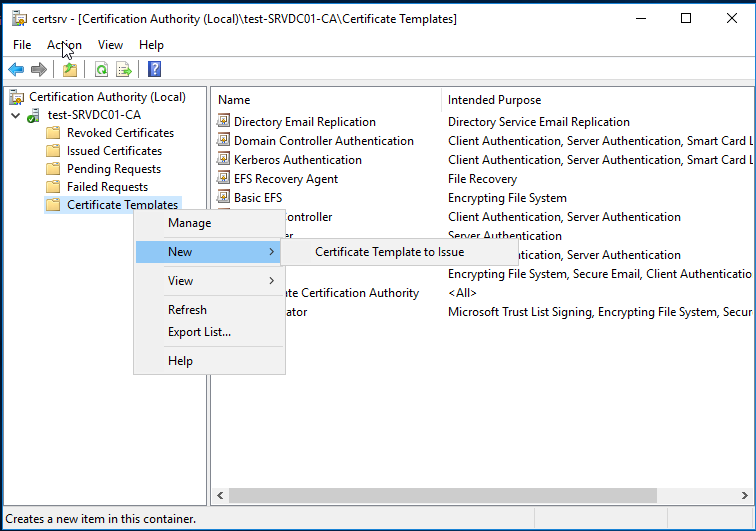Open the File menu
Viewport: 756px width, 531px height.
[22, 45]
